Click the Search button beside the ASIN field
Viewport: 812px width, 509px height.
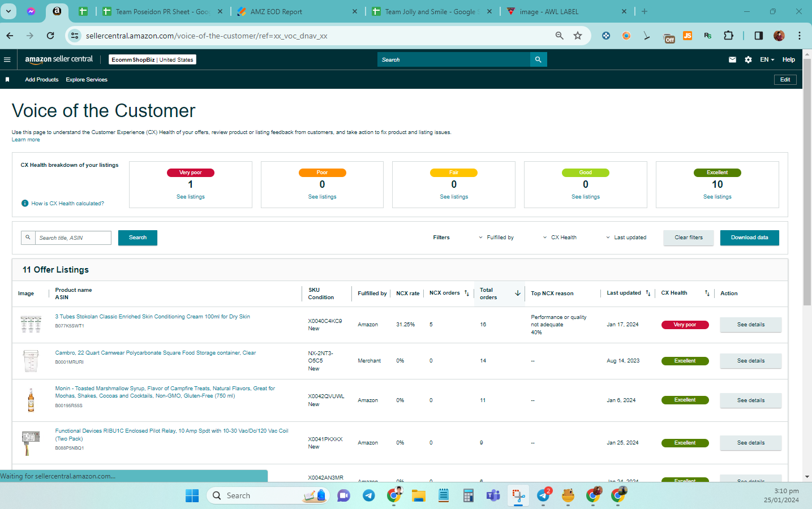(138, 238)
